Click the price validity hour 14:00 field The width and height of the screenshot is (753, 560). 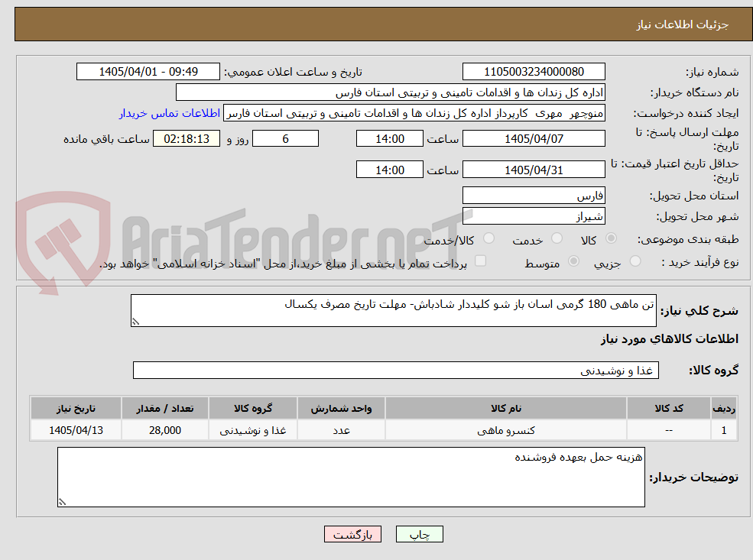pos(389,170)
